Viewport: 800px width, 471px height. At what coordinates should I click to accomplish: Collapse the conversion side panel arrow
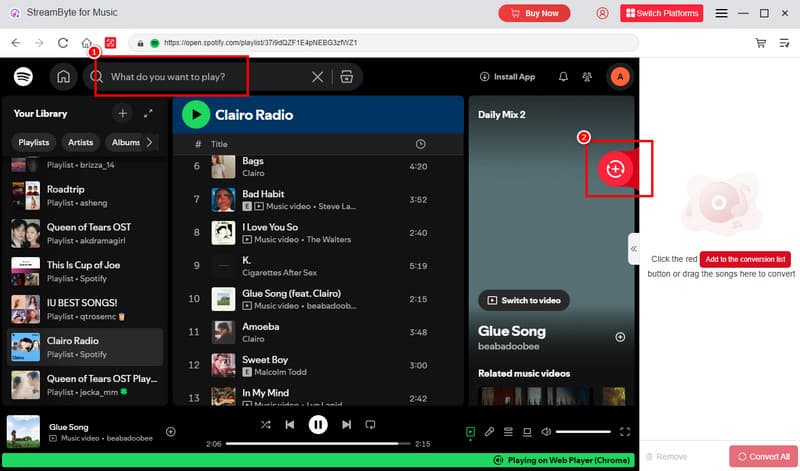click(634, 249)
